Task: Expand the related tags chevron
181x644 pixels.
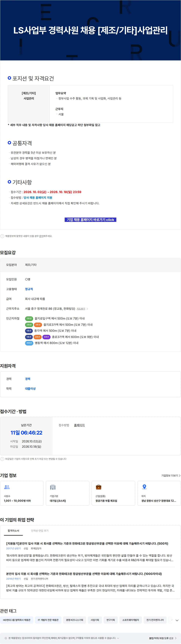Action: 177,620
